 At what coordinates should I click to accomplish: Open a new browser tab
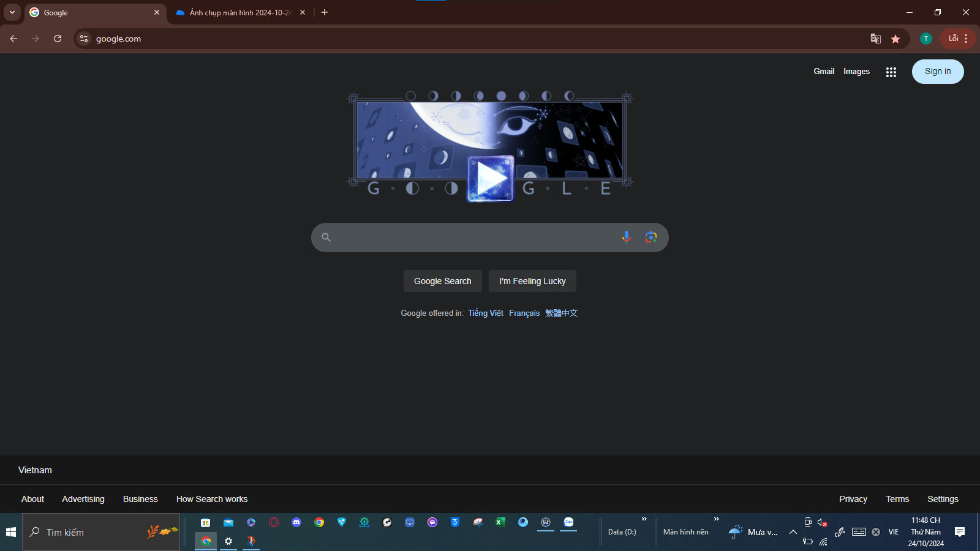pyautogui.click(x=325, y=12)
